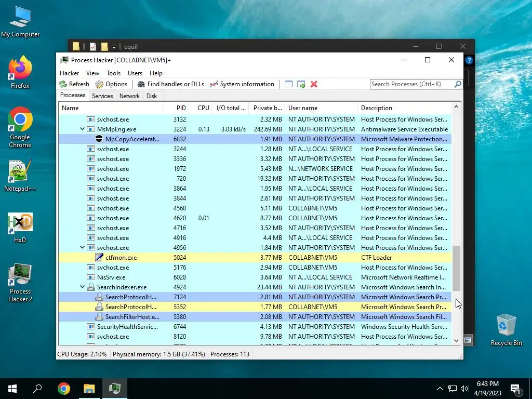Open the HxD desktop shortcut
Image resolution: width=532 pixels, height=399 pixels.
20,228
